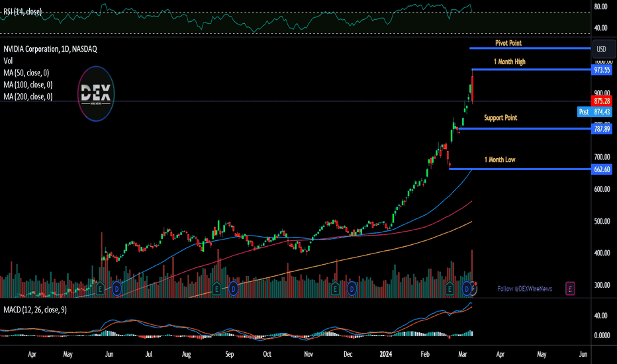617x364 pixels.
Task: Click the dividend D marker near March
Action: click(467, 289)
